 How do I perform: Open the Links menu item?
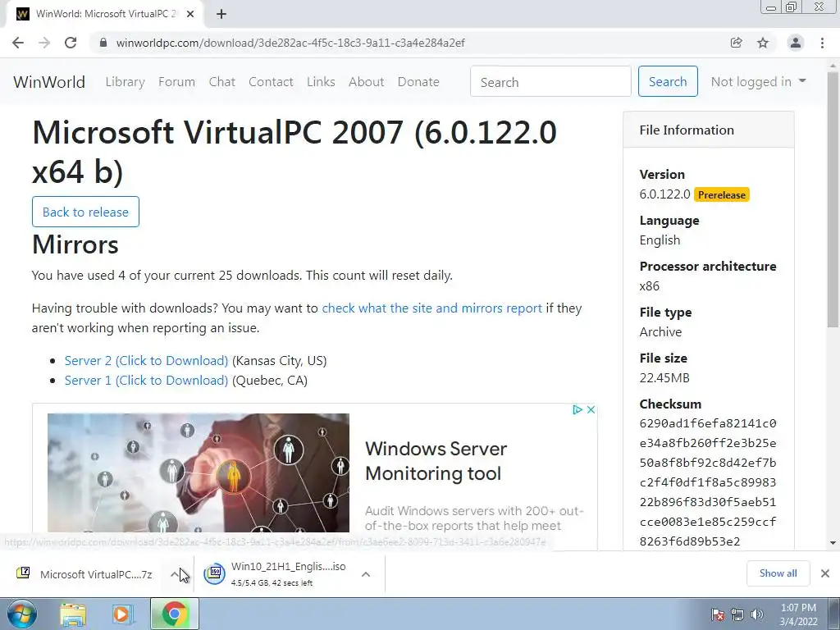coord(321,82)
